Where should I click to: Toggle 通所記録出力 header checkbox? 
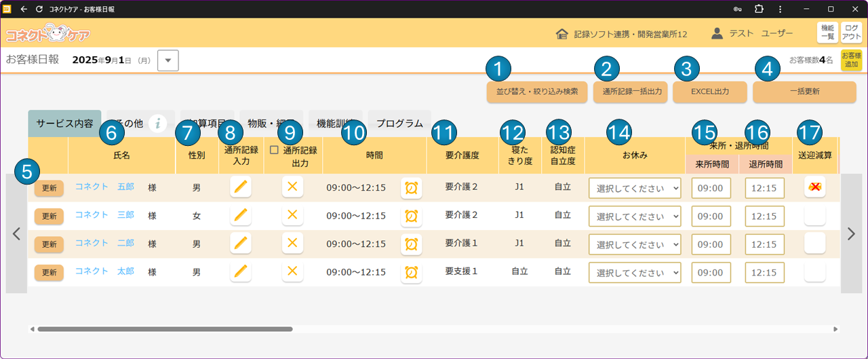point(275,149)
